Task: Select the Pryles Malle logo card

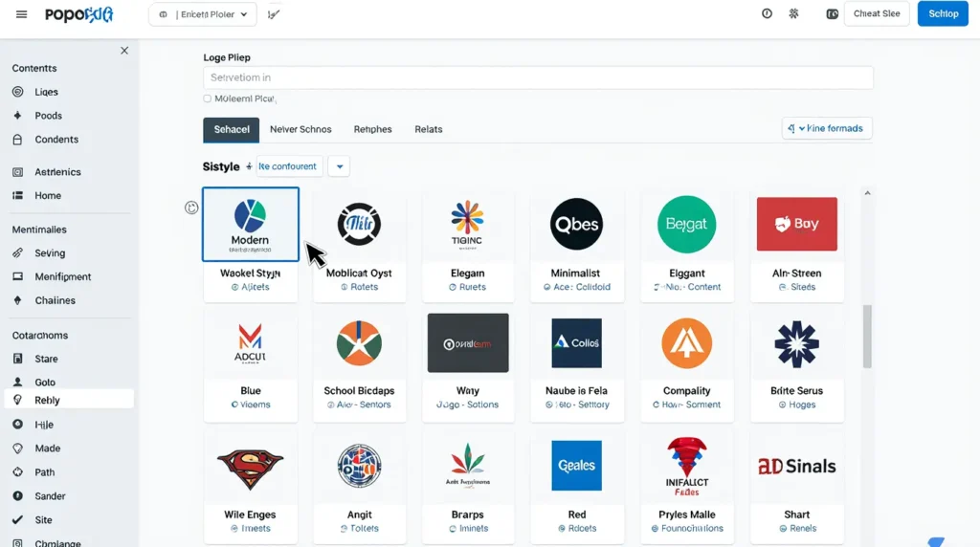Action: pyautogui.click(x=686, y=486)
